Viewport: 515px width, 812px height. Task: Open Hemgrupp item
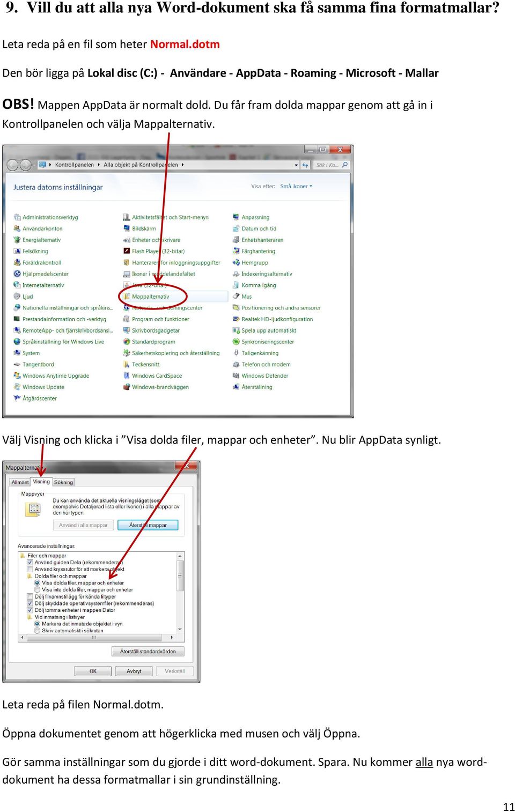tap(251, 262)
